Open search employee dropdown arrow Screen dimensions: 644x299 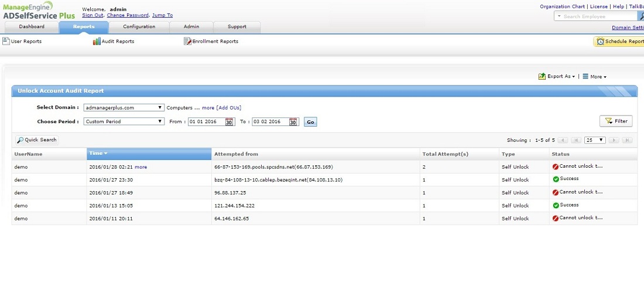(x=558, y=16)
